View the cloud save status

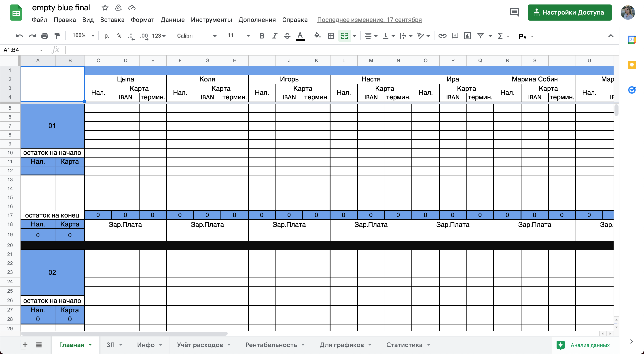pos(132,8)
